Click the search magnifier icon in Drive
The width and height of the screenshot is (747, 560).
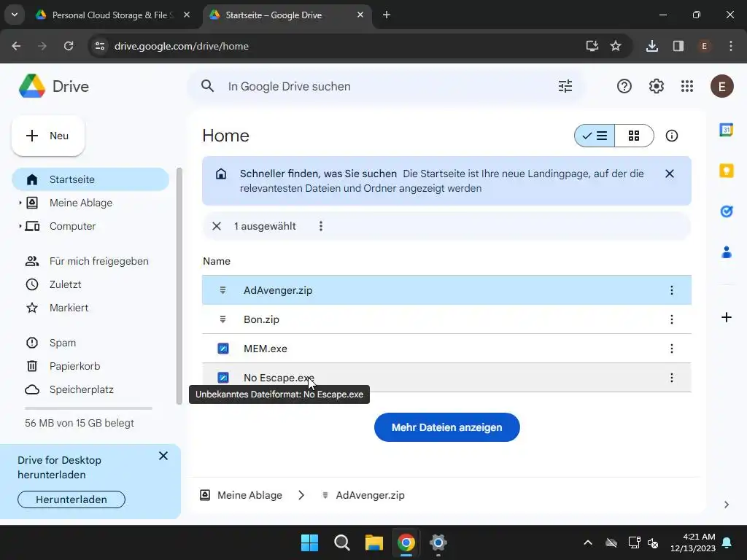point(207,86)
